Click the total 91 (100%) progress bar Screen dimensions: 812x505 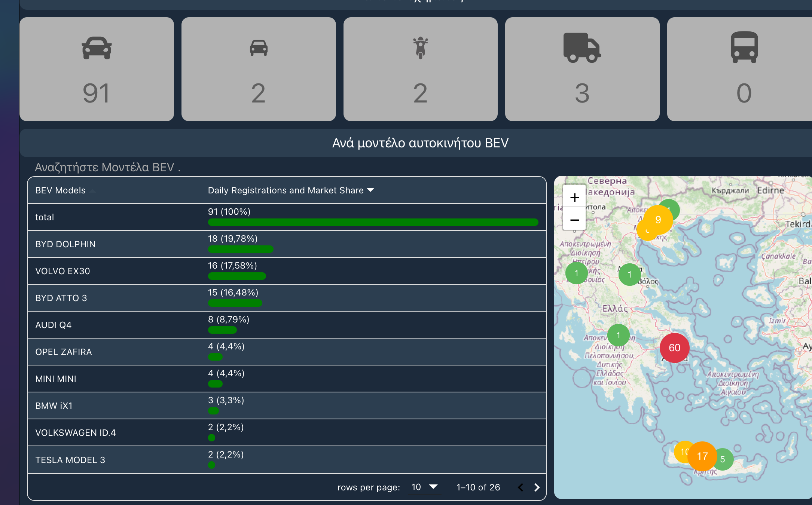373,222
